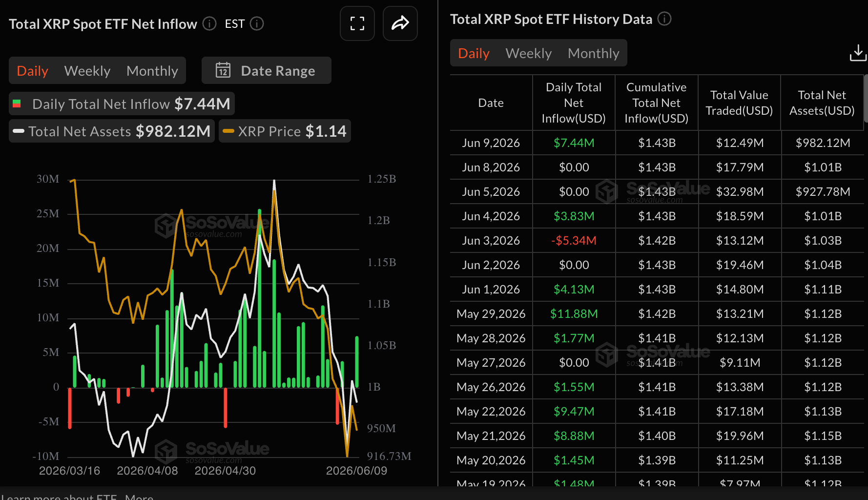Switch chart to Monthly view
This screenshot has height=500, width=868.
[152, 71]
